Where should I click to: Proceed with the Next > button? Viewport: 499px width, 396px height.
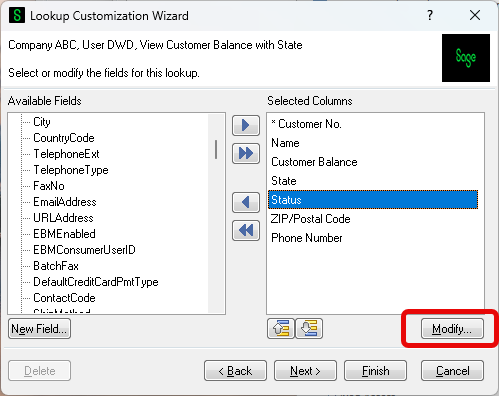coord(305,371)
